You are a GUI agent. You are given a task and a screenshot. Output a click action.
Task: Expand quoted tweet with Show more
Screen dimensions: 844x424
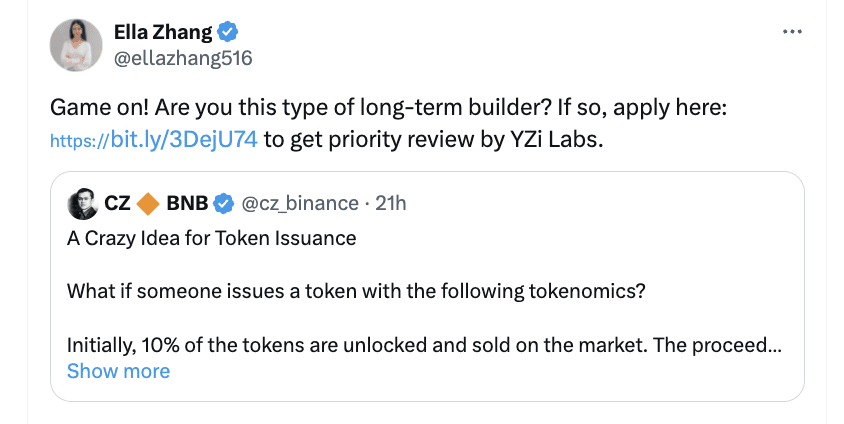[118, 371]
